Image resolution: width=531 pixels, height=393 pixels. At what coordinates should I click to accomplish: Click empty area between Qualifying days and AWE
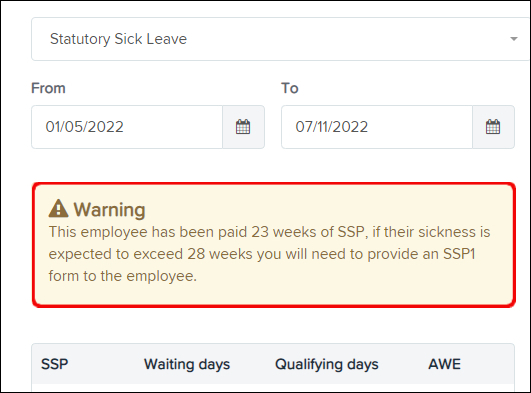[x=403, y=364]
